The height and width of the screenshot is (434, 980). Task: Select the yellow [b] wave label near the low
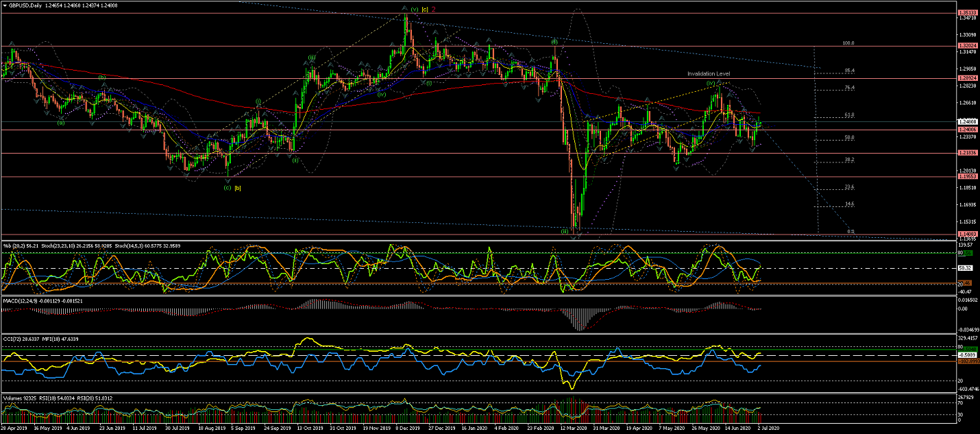(238, 187)
